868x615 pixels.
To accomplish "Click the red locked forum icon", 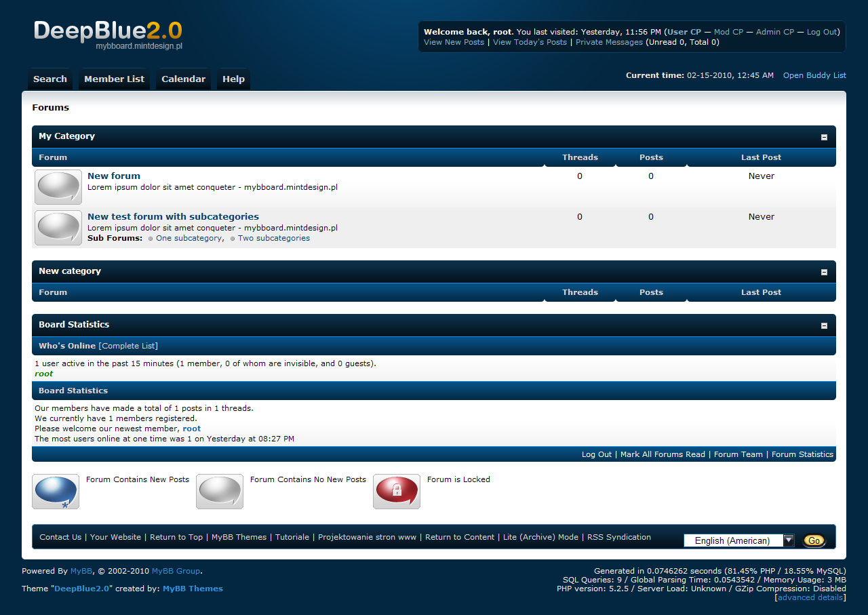I will (397, 492).
